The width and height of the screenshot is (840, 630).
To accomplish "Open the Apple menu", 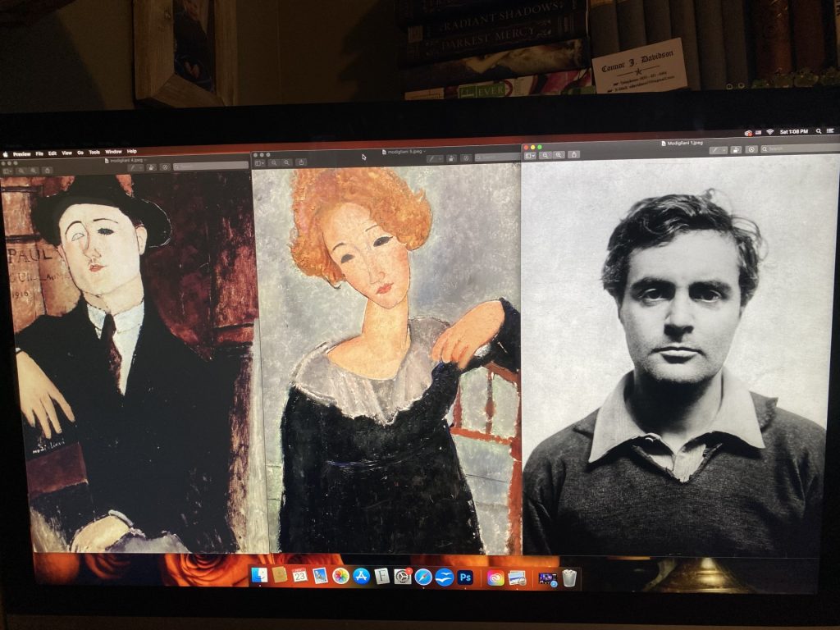I will (x=6, y=154).
